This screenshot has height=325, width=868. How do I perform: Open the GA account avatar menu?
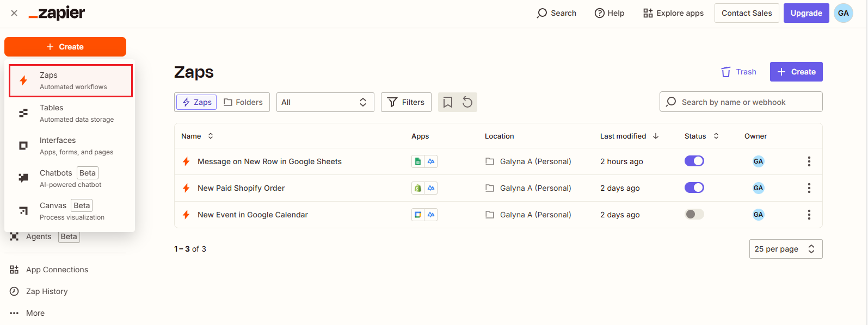pos(844,13)
